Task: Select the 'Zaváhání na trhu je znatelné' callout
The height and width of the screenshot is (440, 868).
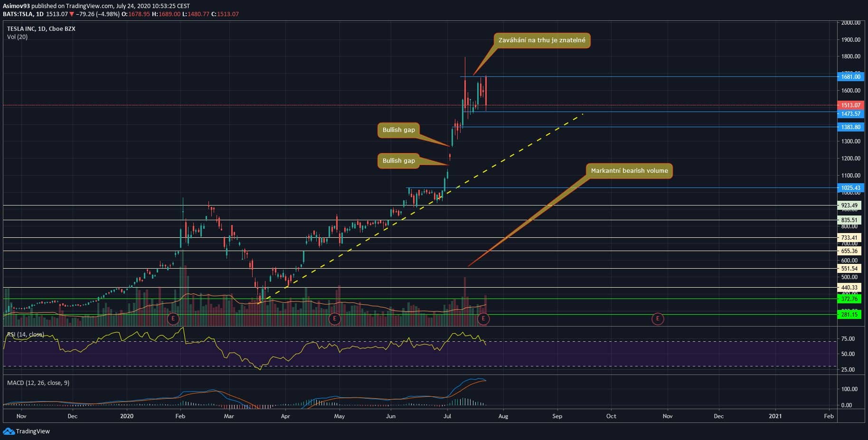Action: (542, 40)
